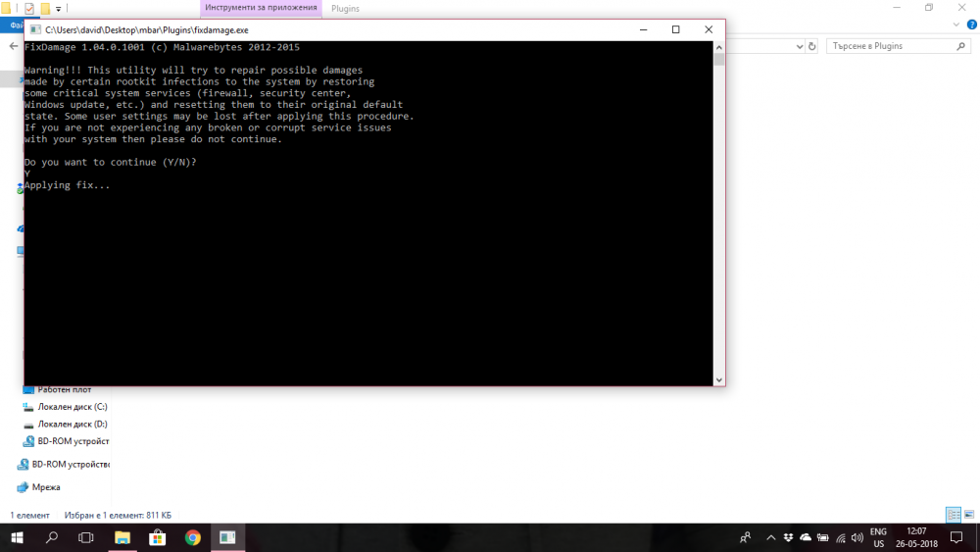Image resolution: width=980 pixels, height=552 pixels.
Task: Refresh Explorer address bar
Action: click(811, 46)
